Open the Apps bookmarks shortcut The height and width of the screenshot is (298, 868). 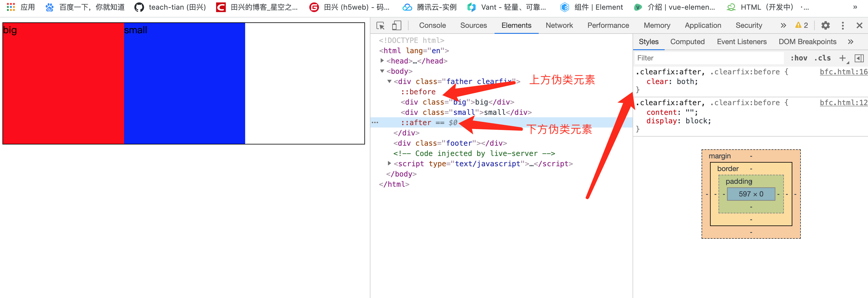[21, 7]
